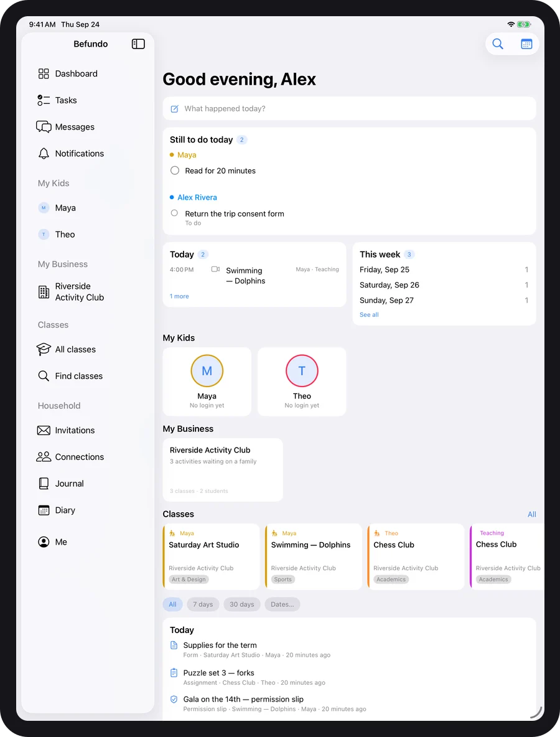Open Gala on the 14th permission slip

(349, 703)
